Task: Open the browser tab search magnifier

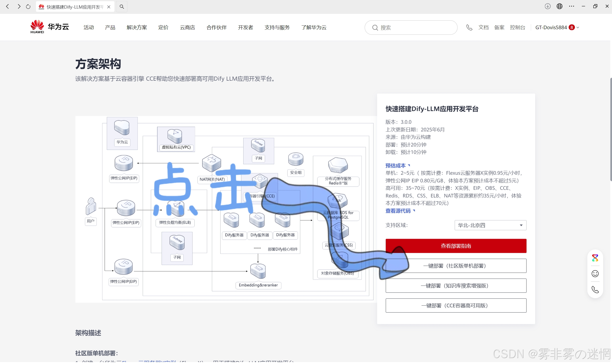Action: click(122, 7)
